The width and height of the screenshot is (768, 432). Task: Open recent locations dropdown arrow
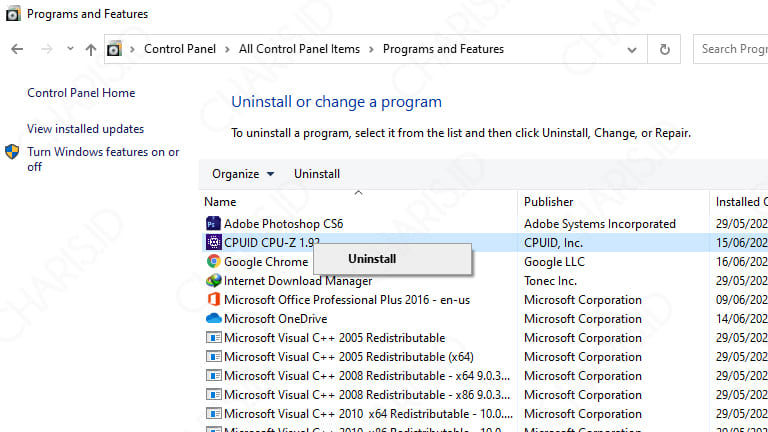pyautogui.click(x=70, y=49)
